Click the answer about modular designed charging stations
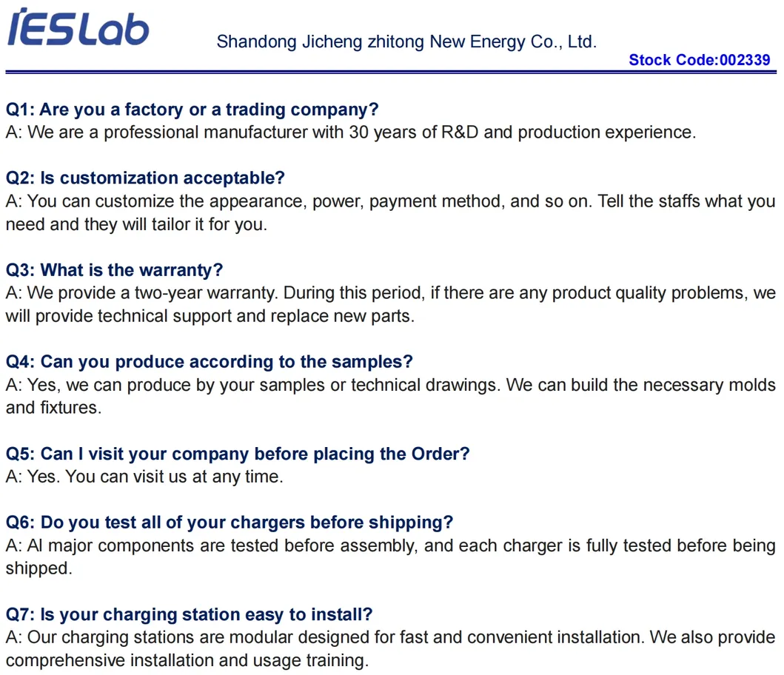784x675 pixels. [x=390, y=638]
